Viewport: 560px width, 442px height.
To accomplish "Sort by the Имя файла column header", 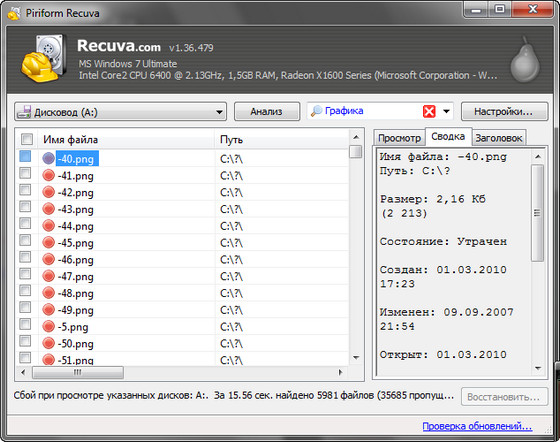I will tap(126, 139).
